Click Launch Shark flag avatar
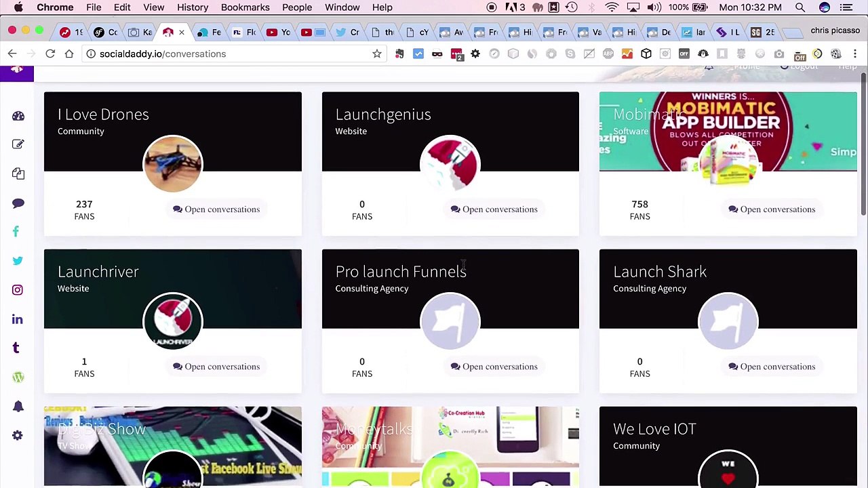The width and height of the screenshot is (868, 488). coord(728,321)
